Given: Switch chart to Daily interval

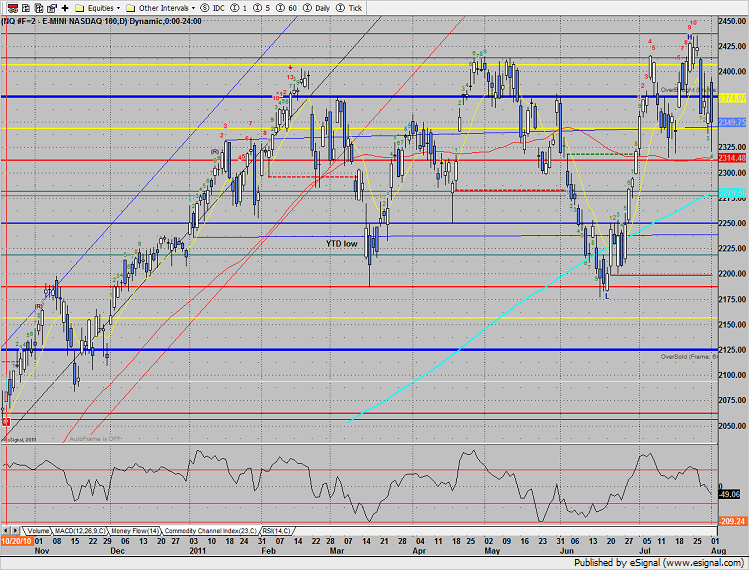Looking at the screenshot, I should point(317,8).
